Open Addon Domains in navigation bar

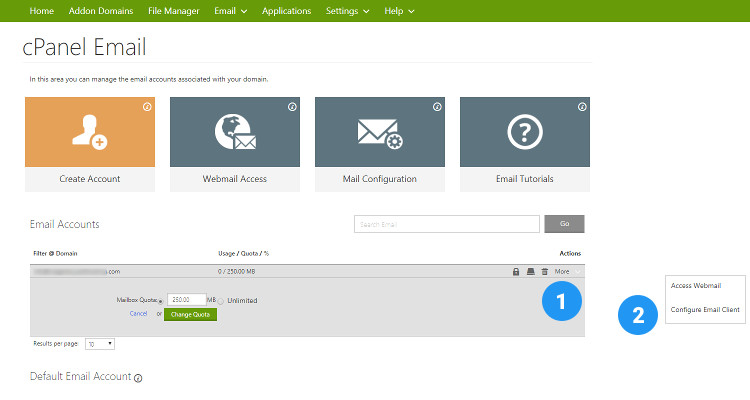coord(101,11)
